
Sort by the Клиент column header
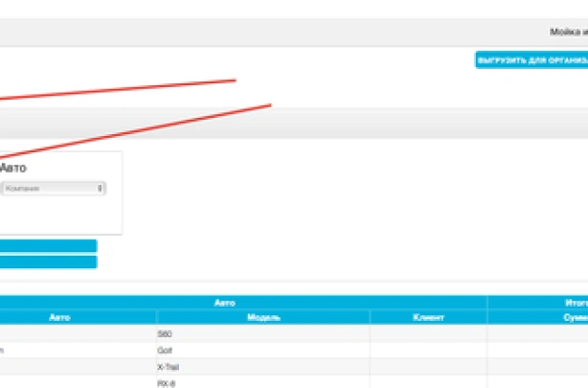(428, 316)
